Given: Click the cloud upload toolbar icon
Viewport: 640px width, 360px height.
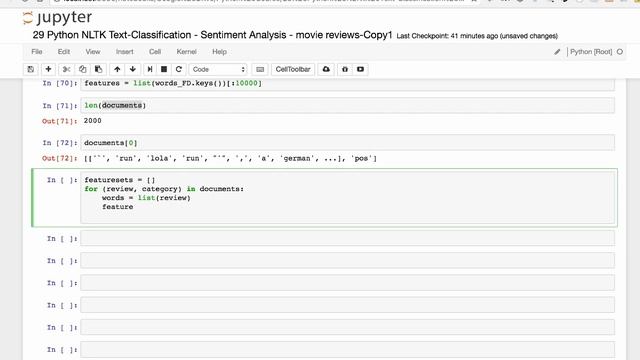Looking at the screenshot, I should pos(326,69).
